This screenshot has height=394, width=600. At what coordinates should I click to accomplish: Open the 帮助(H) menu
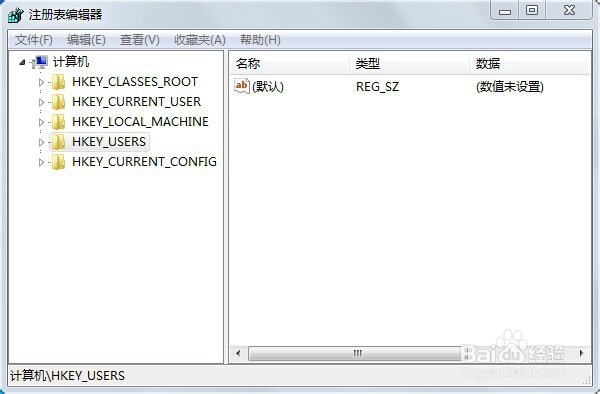tap(260, 40)
